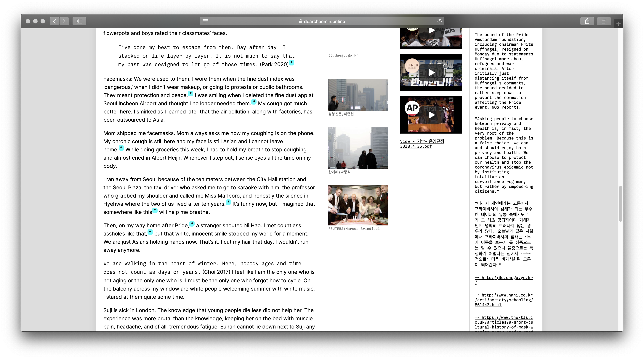Click the footnote asterisk after 'somewhere like this'
Viewport: 644px width, 359px height.
(x=155, y=210)
